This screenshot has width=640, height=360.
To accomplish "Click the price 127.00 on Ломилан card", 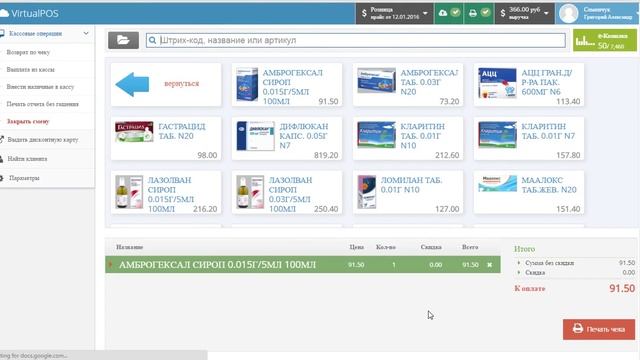I will 447,209.
